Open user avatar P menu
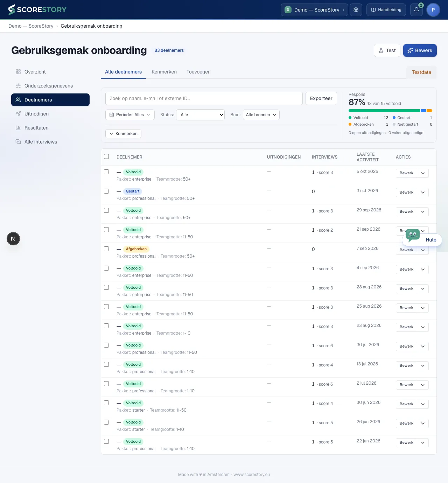Image resolution: width=448 pixels, height=483 pixels. 433,10
